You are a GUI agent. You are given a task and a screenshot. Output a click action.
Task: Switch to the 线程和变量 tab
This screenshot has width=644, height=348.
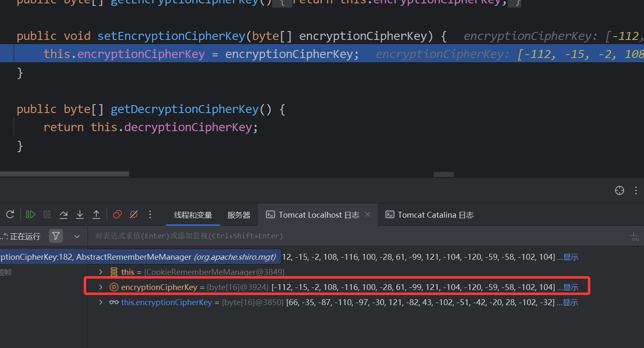click(193, 215)
